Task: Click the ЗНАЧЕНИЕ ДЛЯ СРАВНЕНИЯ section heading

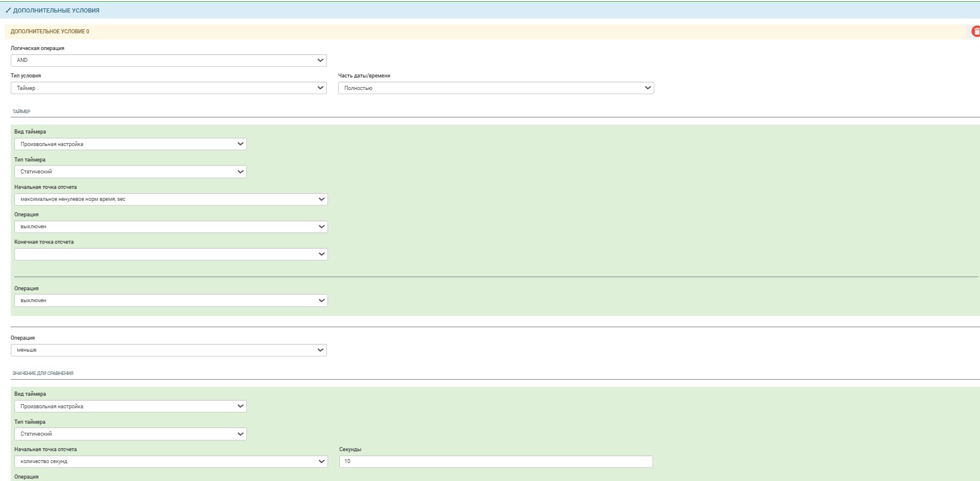Action: coord(43,373)
